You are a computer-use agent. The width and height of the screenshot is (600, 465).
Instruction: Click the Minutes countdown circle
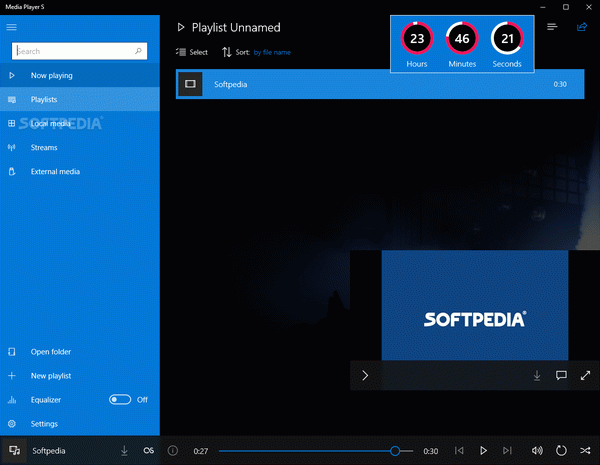[462, 38]
